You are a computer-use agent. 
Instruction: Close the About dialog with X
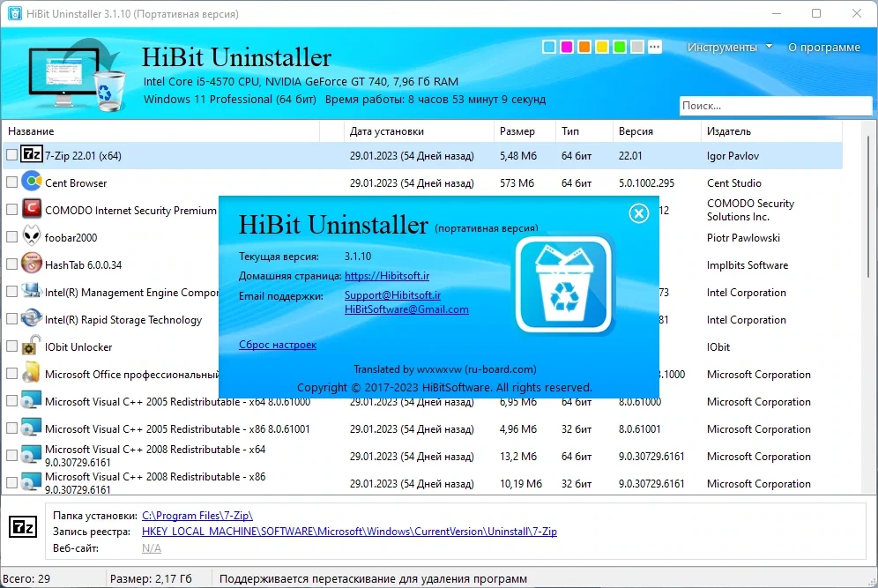(x=639, y=212)
